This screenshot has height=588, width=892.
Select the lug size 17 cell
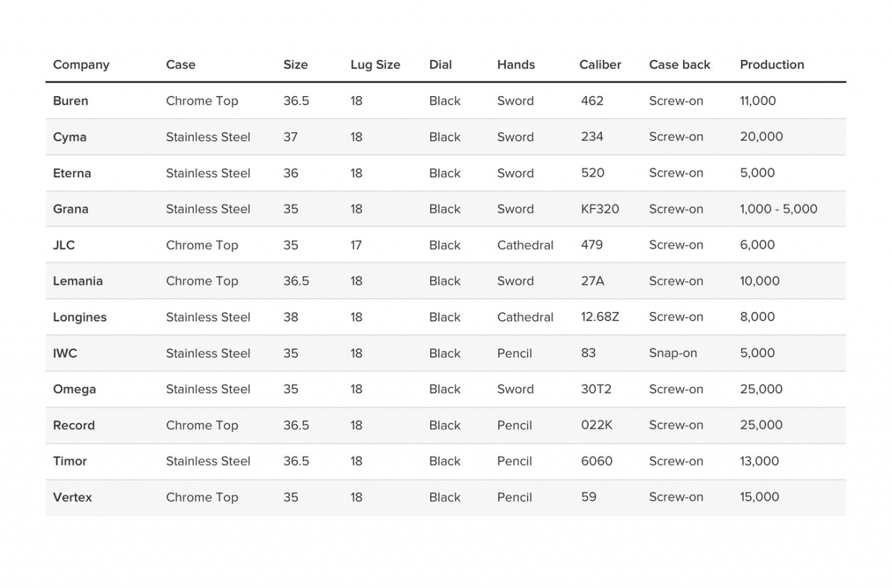[x=356, y=245]
